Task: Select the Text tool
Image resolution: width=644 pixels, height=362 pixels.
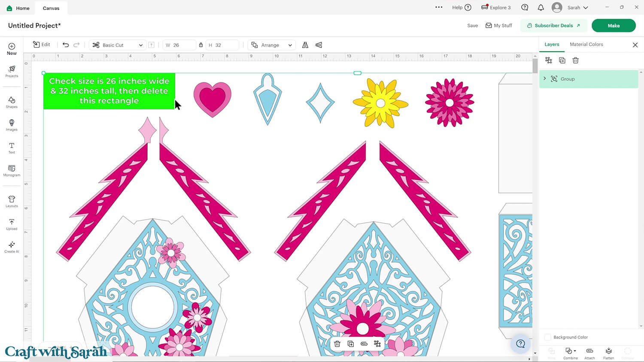Action: pyautogui.click(x=12, y=148)
